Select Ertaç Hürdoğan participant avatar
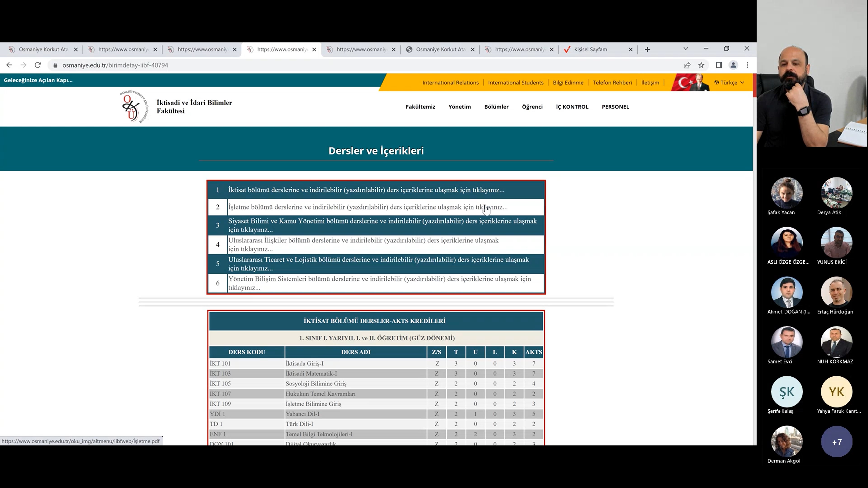The width and height of the screenshot is (868, 488). coord(836,292)
